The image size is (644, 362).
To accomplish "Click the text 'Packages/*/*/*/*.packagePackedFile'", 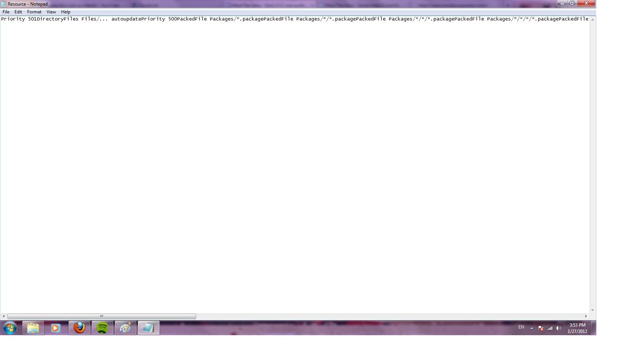I will pos(538,19).
